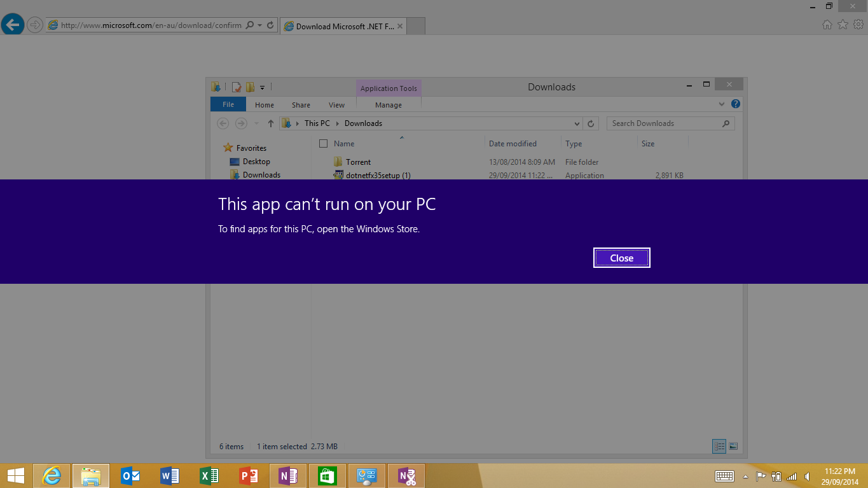
Task: Close the 'This app can't run' dialog
Action: coord(621,258)
